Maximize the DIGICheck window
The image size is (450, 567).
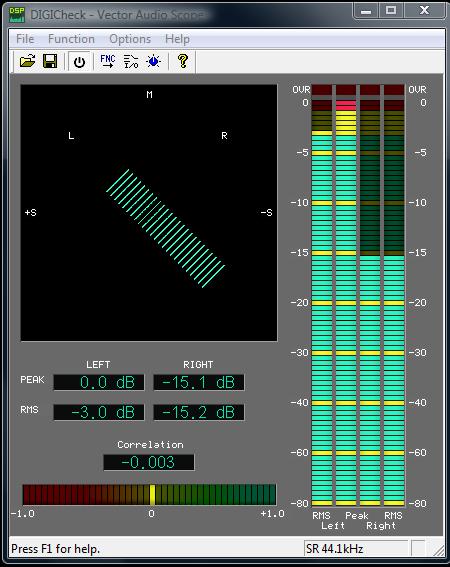click(391, 10)
